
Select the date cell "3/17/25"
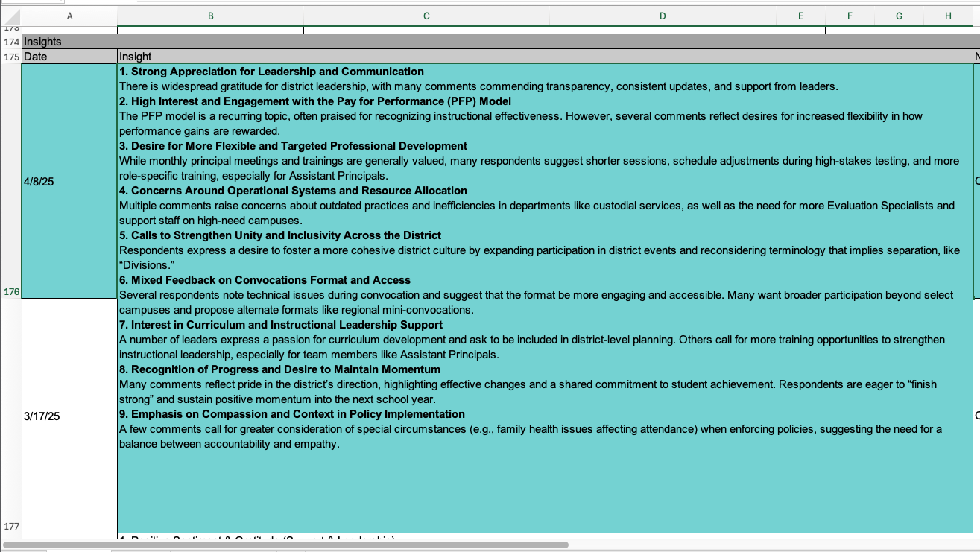[70, 416]
